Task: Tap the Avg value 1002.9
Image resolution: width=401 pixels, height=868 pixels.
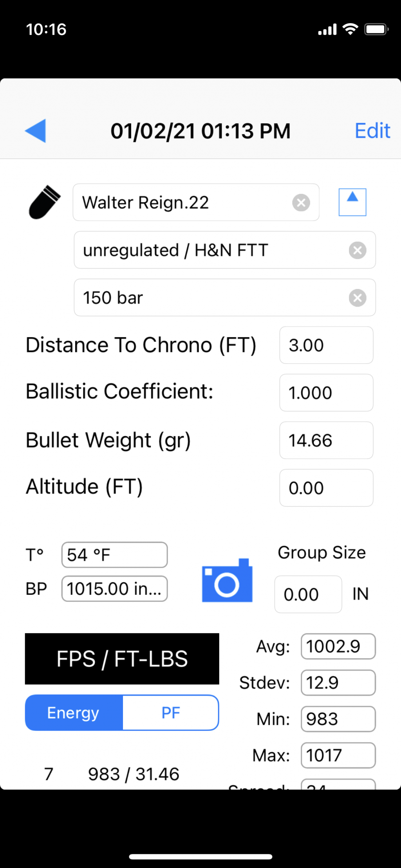Action: [x=338, y=646]
